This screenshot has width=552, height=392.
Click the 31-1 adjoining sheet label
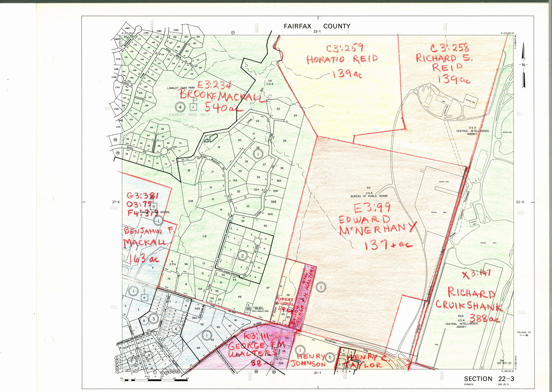[318, 373]
